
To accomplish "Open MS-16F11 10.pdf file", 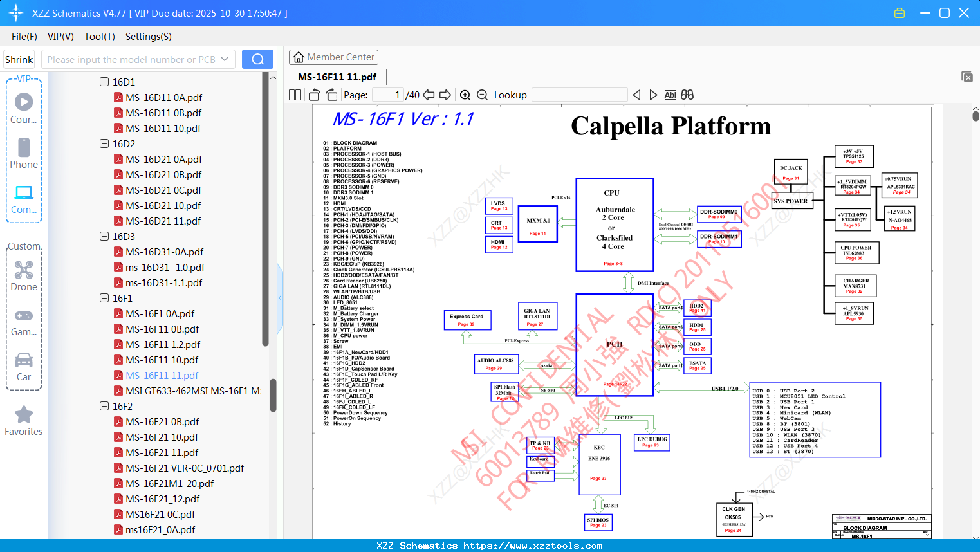I will [x=162, y=360].
